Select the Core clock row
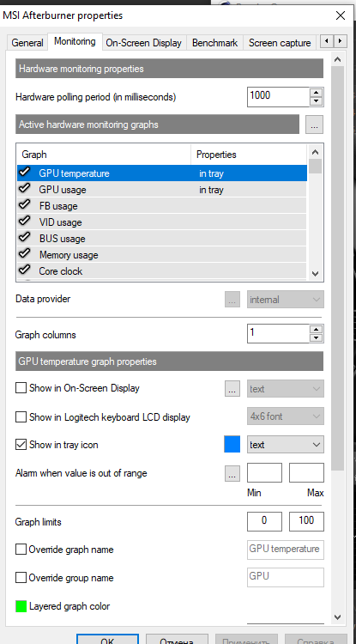The width and height of the screenshot is (356, 644). click(x=162, y=271)
